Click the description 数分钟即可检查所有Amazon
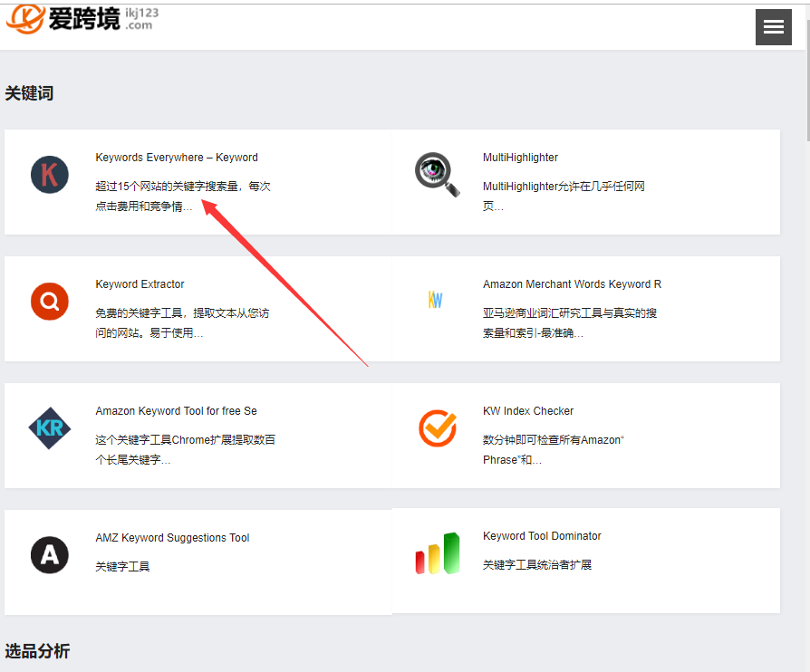 coord(554,450)
